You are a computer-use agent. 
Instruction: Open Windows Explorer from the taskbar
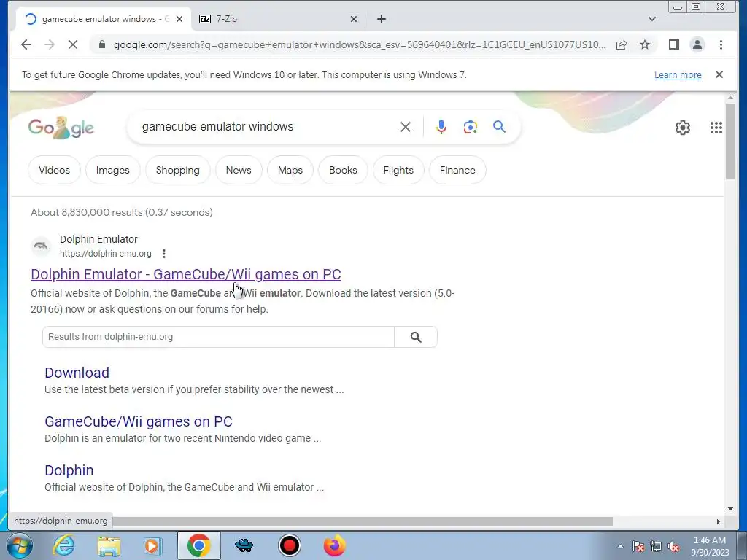109,545
